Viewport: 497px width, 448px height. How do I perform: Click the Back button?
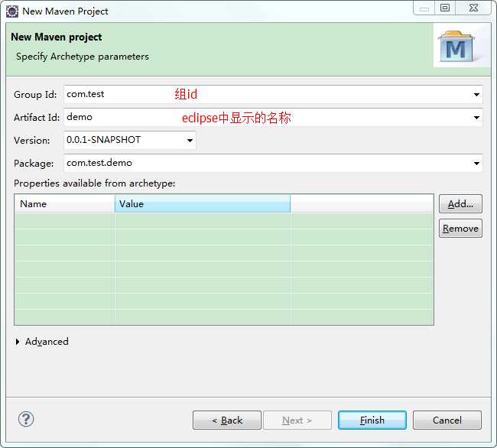(227, 420)
